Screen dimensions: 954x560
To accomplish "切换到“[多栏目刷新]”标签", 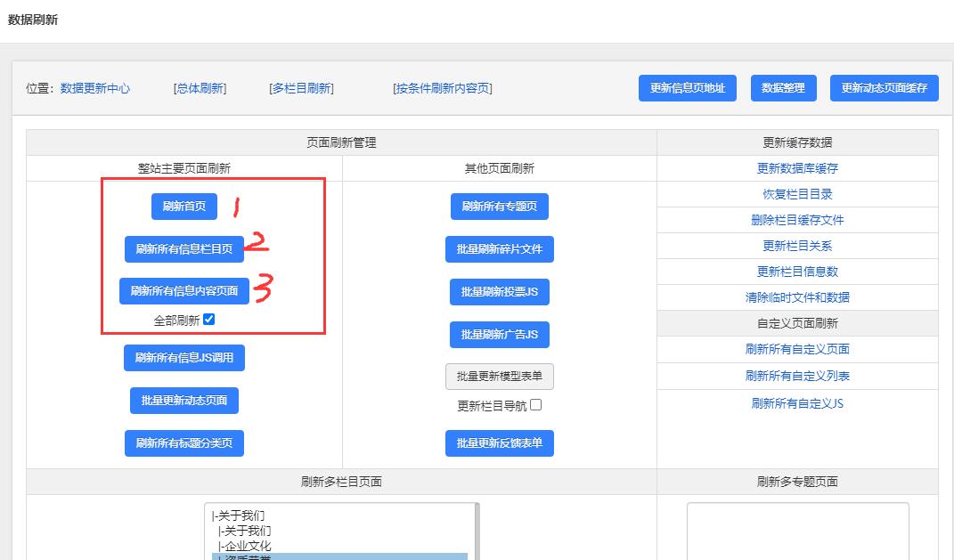I will coord(299,88).
